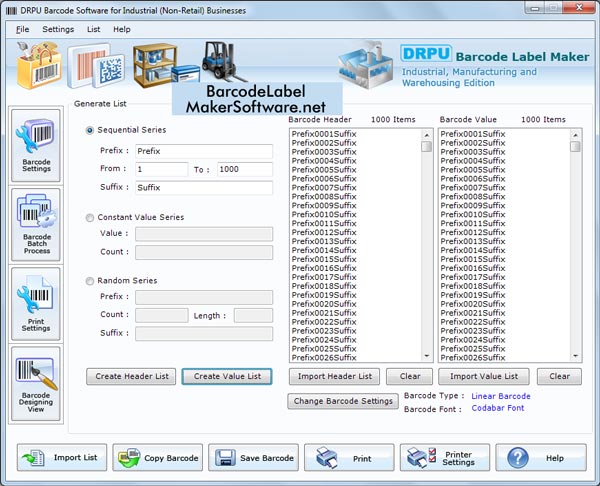Viewport: 600px width, 486px height.
Task: Click the To field containing 1000
Action: tap(245, 170)
